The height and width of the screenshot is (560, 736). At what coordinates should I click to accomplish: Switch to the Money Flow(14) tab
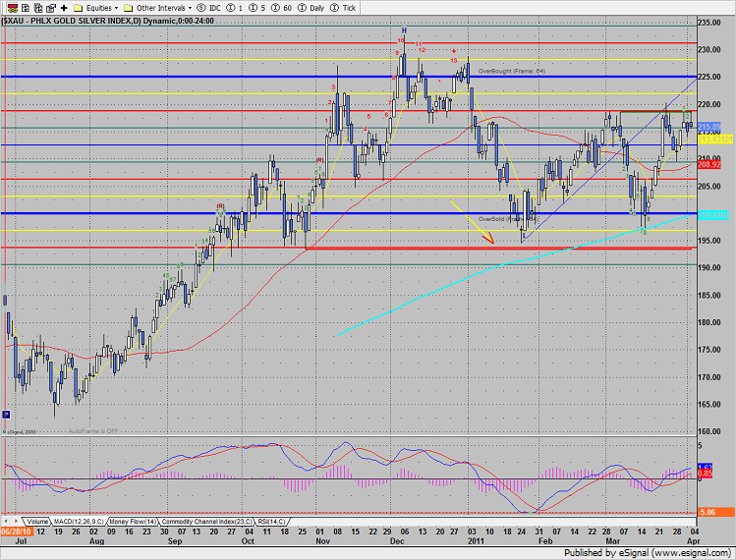point(133,522)
